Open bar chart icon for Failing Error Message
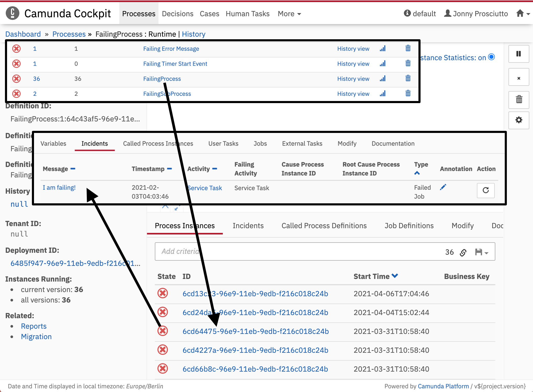533x392 pixels. (383, 49)
